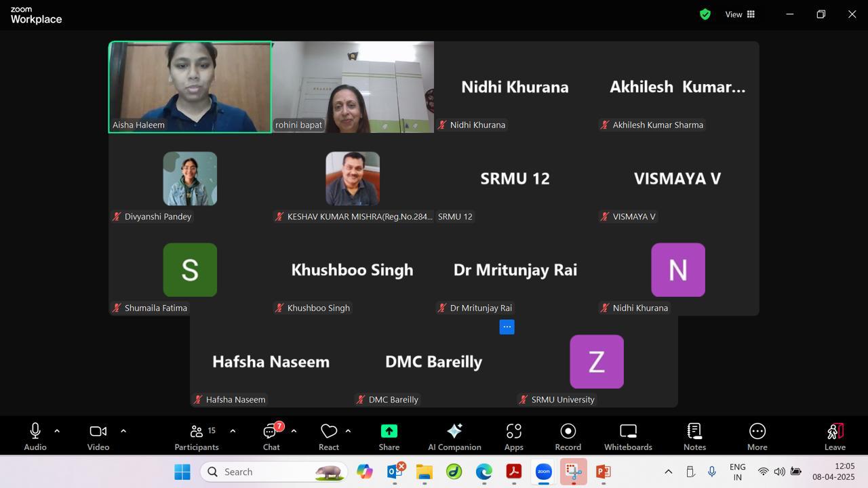Open Outlook from the taskbar
Viewport: 868px width, 488px height.
point(395,472)
